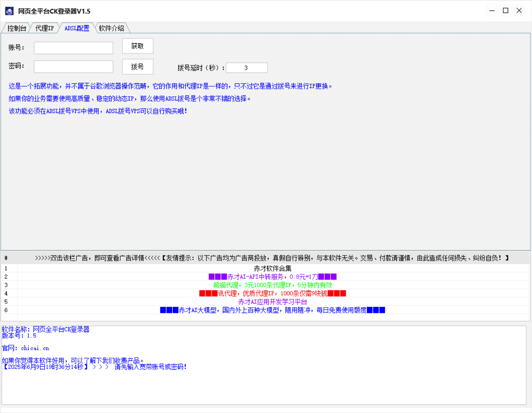Click the line about ADSL拨号VPS购买

click(98, 111)
